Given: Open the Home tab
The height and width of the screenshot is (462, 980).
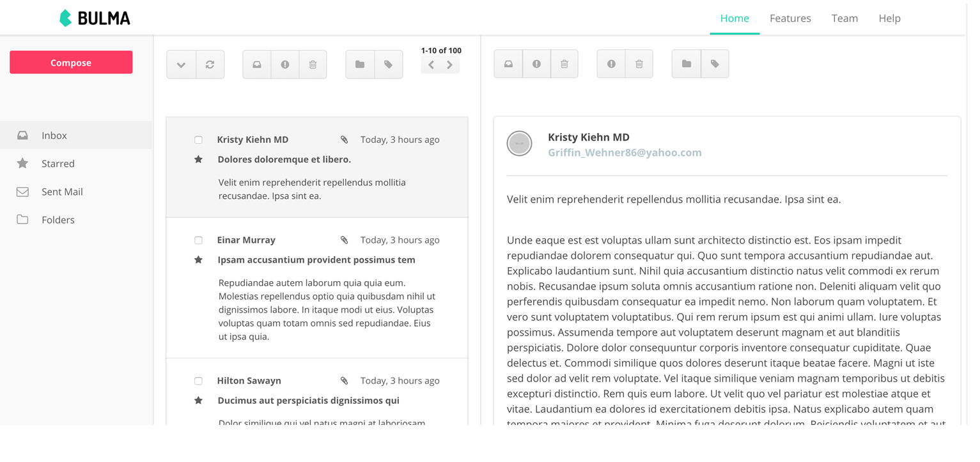Looking at the screenshot, I should pos(735,18).
